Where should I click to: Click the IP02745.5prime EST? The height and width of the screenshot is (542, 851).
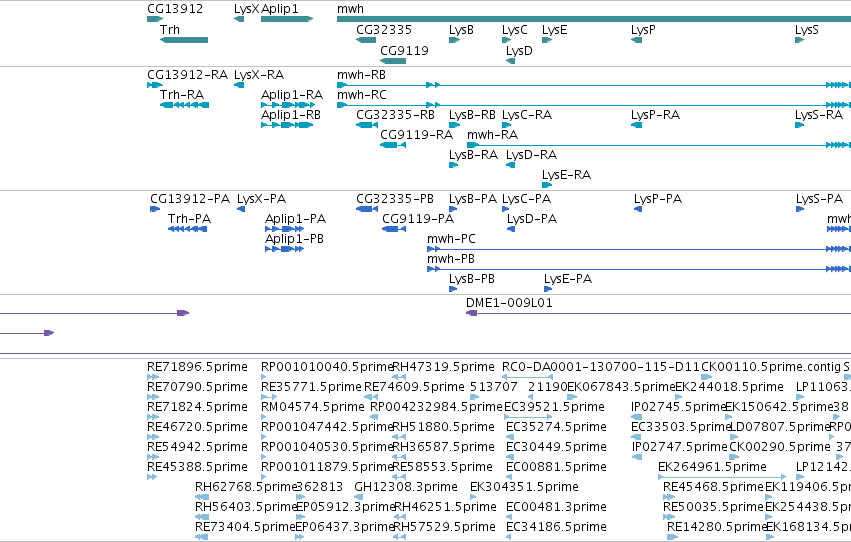coord(637,417)
